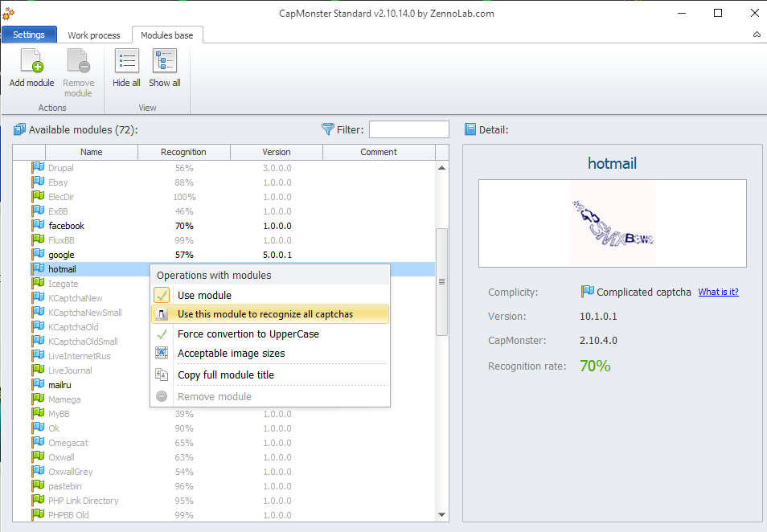This screenshot has width=767, height=532.
Task: Click the flag icon beside mailru
Action: click(38, 385)
